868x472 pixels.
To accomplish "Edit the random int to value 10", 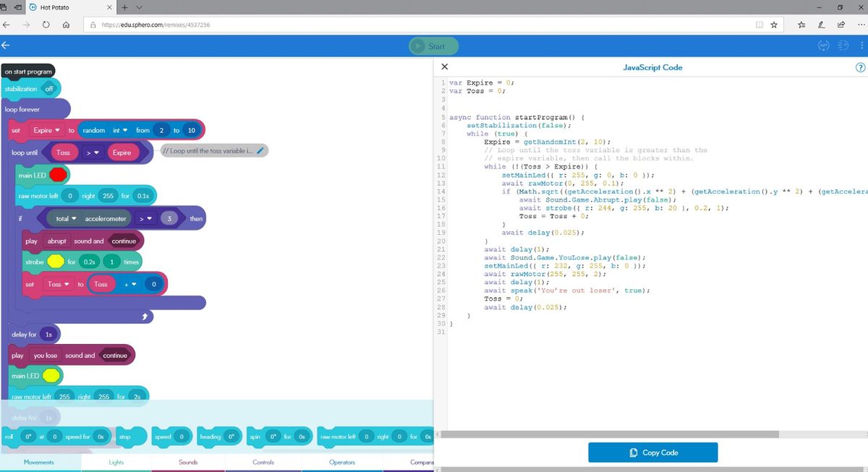I will (x=191, y=131).
